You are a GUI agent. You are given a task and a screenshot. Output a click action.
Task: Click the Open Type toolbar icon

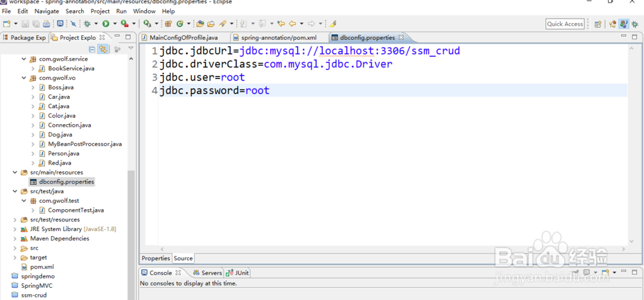point(200,24)
